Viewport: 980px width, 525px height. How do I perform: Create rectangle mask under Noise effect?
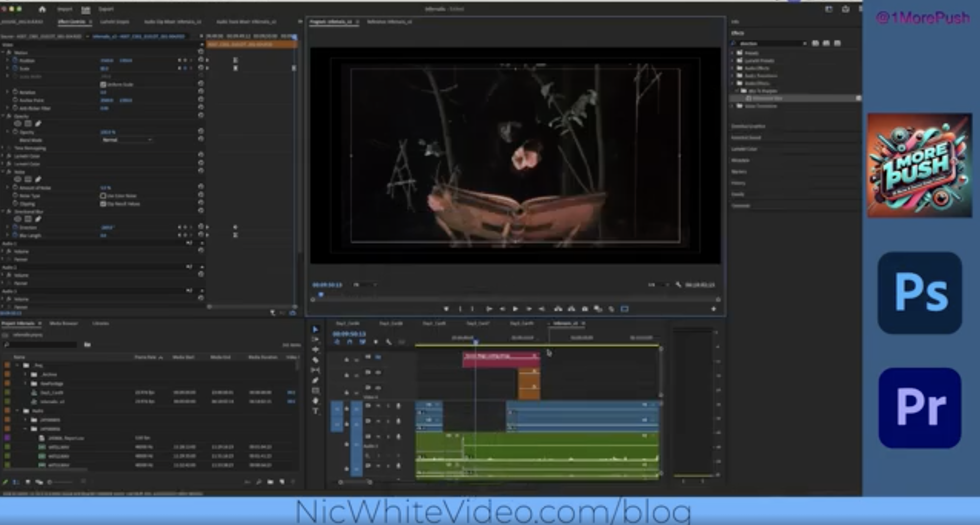28,179
